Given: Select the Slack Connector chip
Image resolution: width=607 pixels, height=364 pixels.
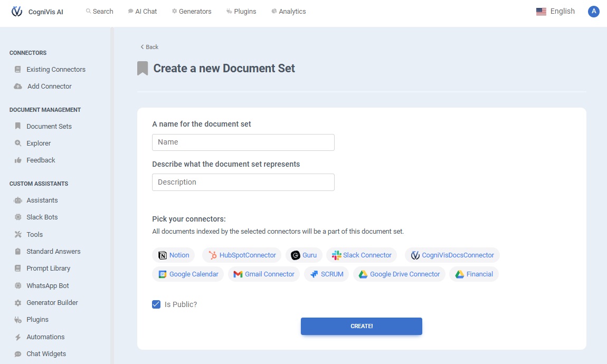Looking at the screenshot, I should pyautogui.click(x=362, y=255).
